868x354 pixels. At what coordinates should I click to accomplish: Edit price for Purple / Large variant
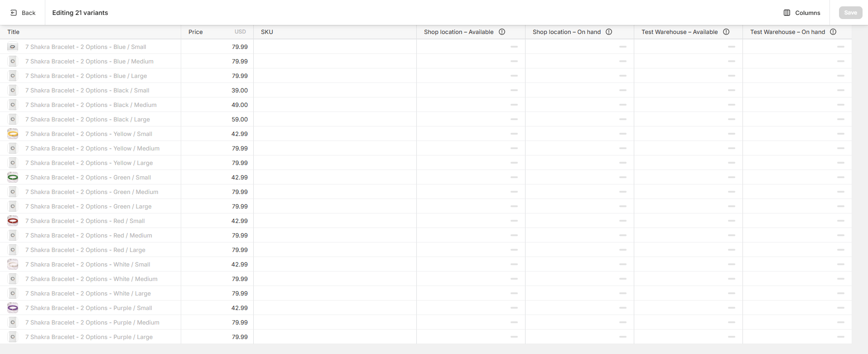[217, 337]
